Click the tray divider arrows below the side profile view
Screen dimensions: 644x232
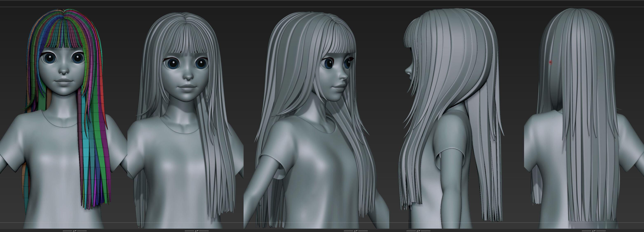pyautogui.click(x=418, y=231)
